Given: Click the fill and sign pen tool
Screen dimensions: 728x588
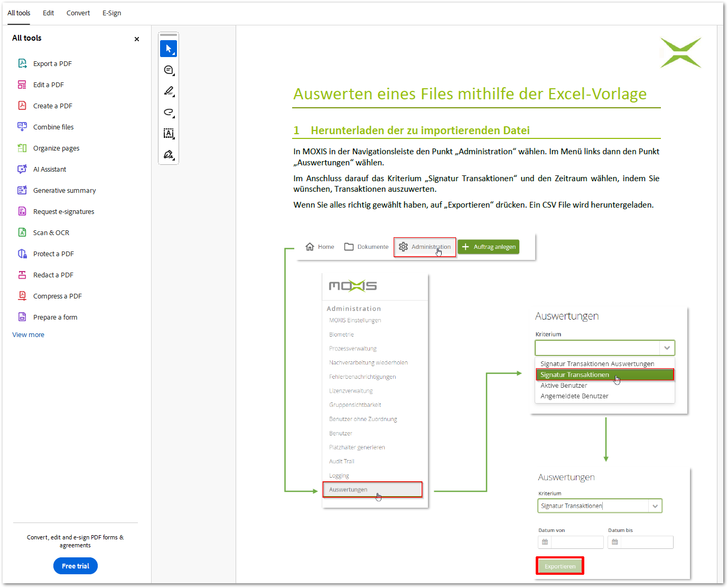Looking at the screenshot, I should click(169, 155).
